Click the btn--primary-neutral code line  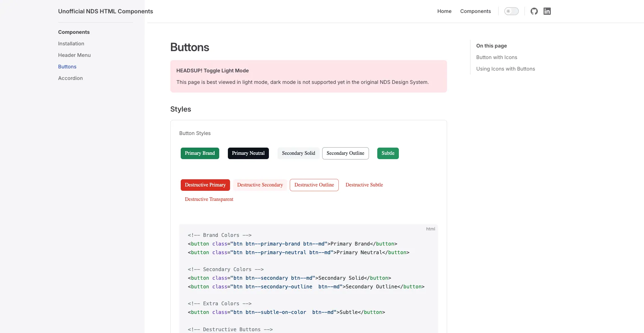298,252
